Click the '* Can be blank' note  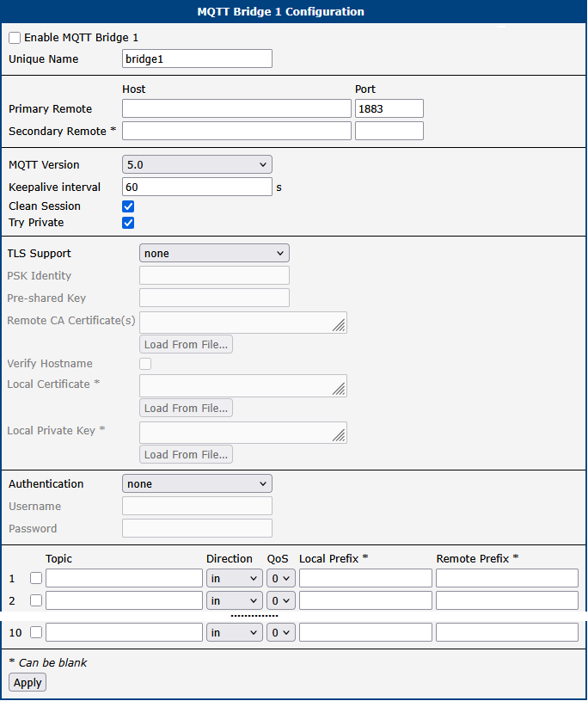(x=48, y=662)
